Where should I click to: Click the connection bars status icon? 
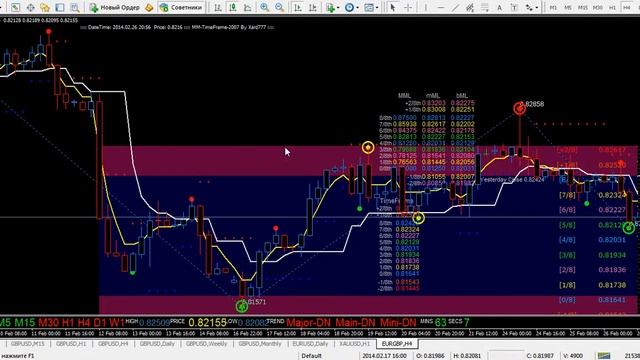click(604, 356)
